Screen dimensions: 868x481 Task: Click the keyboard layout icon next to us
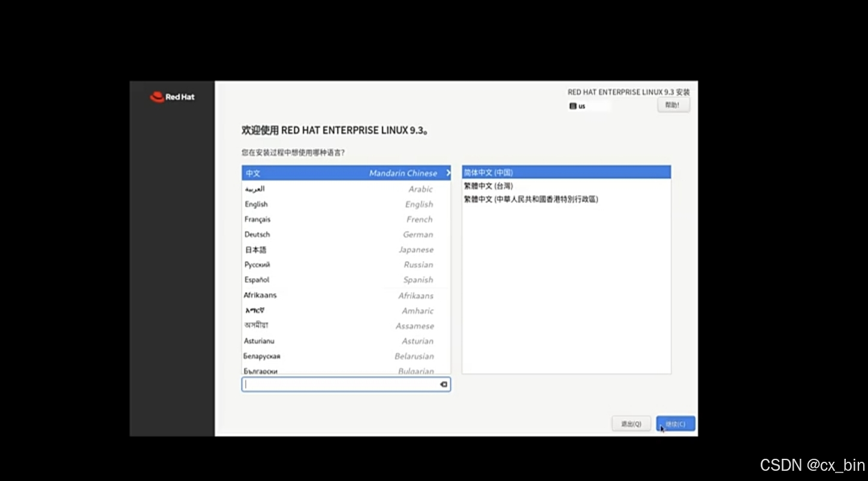coord(573,106)
